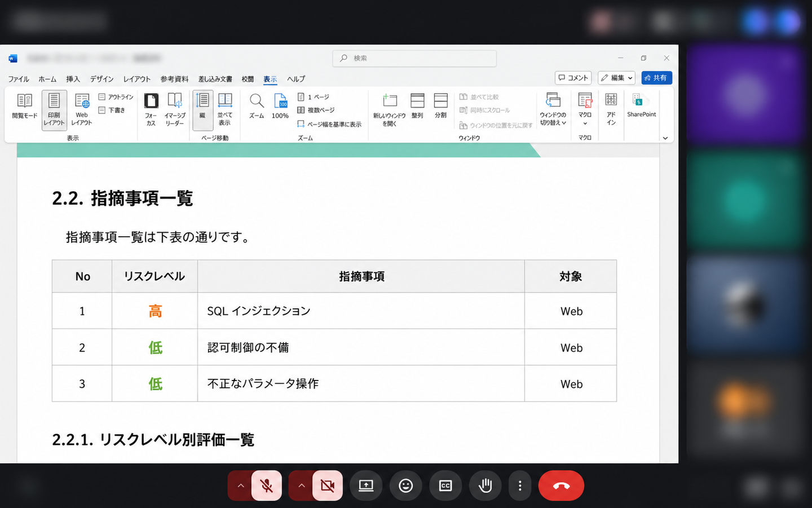812x508 pixels.
Task: Click ページ幅を基準に表示
Action: tap(329, 124)
